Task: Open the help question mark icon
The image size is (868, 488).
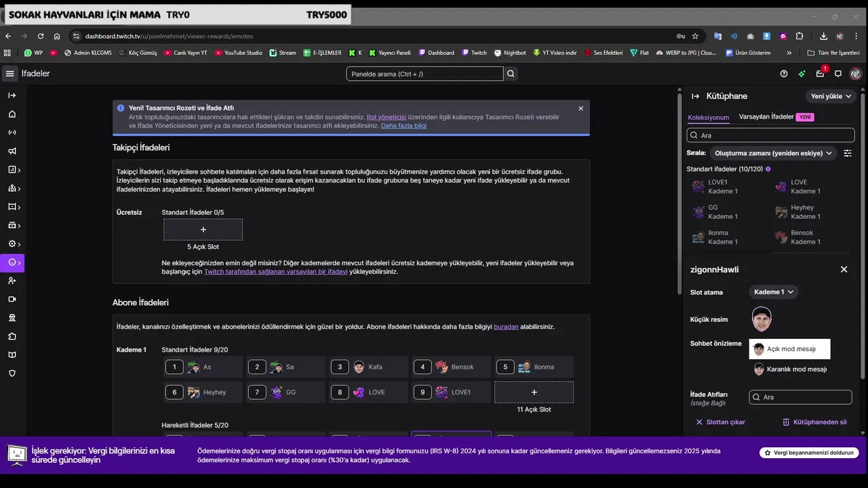Action: tap(784, 74)
